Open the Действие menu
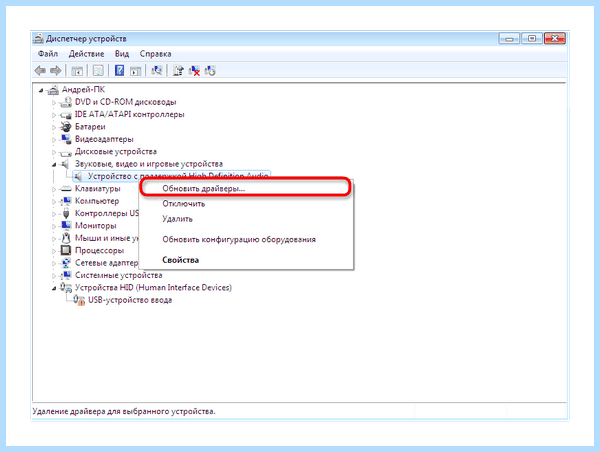The height and width of the screenshot is (452, 600). coord(86,54)
